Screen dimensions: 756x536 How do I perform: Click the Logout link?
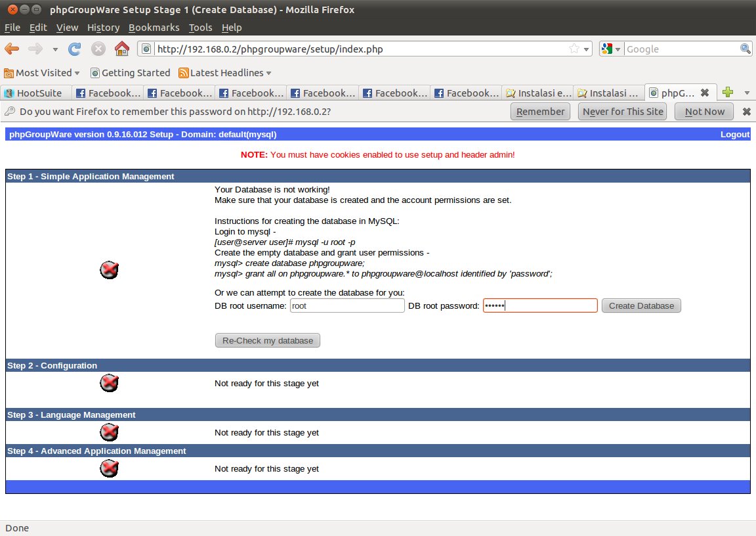(734, 135)
